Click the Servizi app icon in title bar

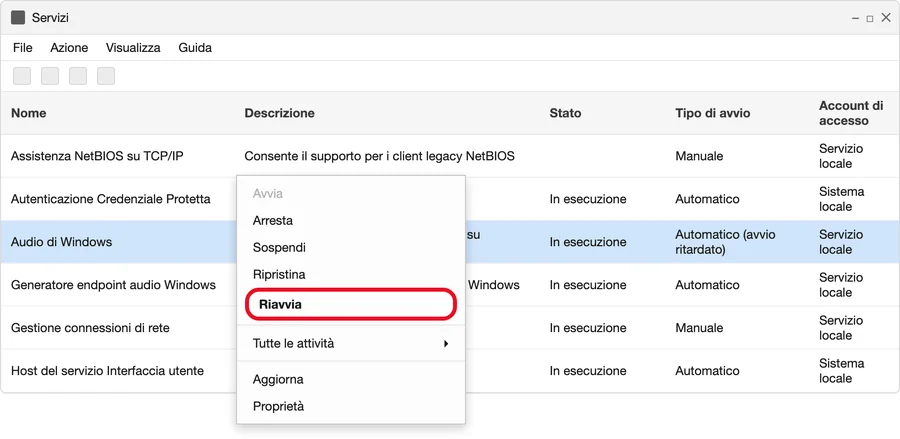coord(18,18)
